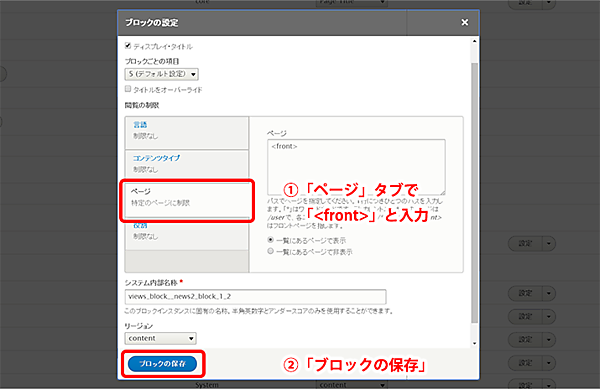
Task: Click the ページ paths textarea containing <front>
Action: (x=356, y=167)
